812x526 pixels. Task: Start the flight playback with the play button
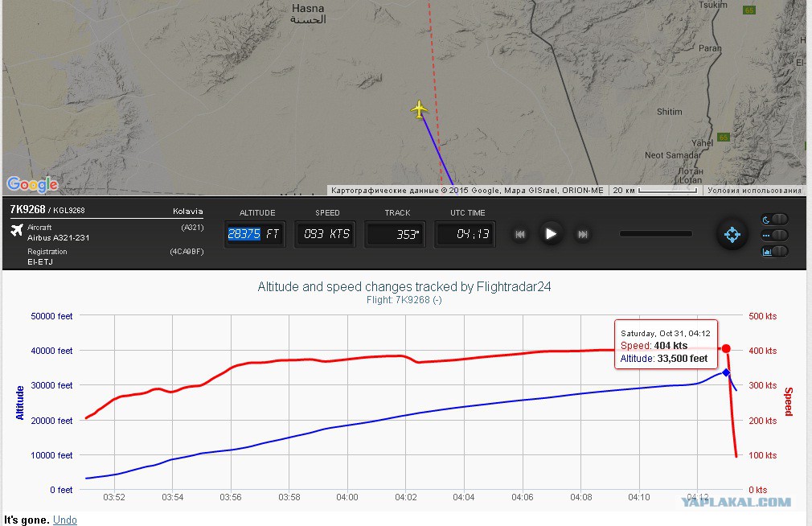tap(551, 234)
